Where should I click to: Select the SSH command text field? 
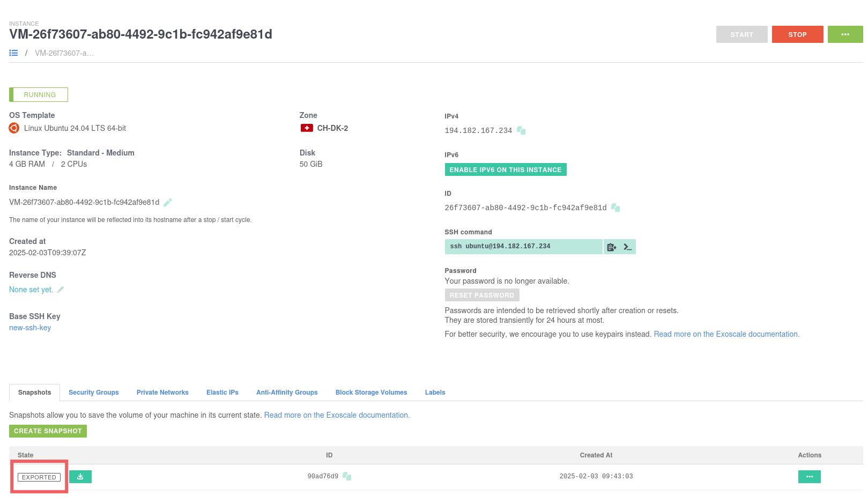[524, 247]
